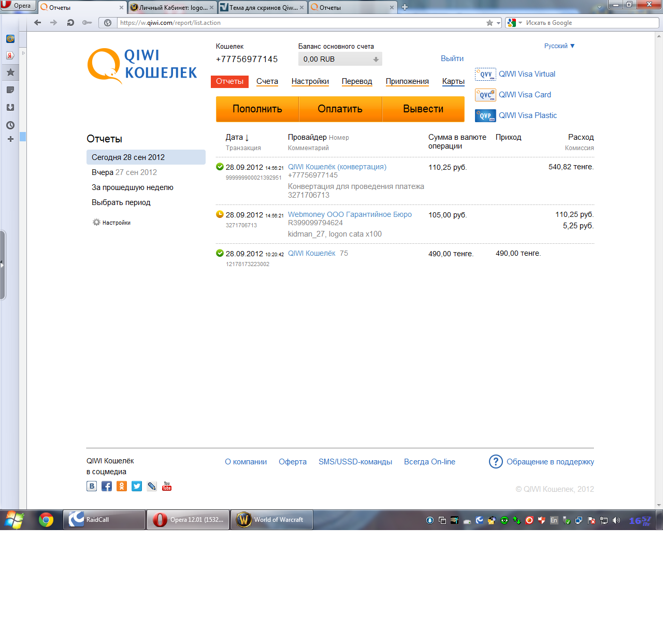Open Chrome from the Windows taskbar

(x=46, y=520)
